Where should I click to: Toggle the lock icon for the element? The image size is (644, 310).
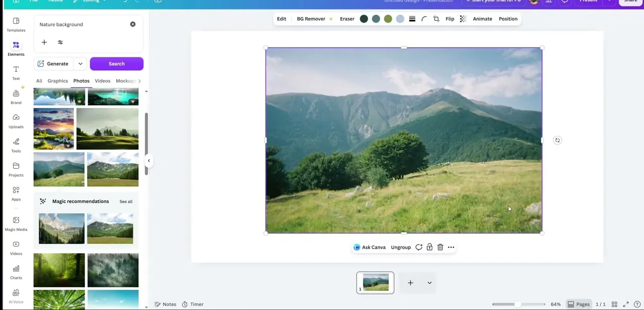click(x=429, y=248)
